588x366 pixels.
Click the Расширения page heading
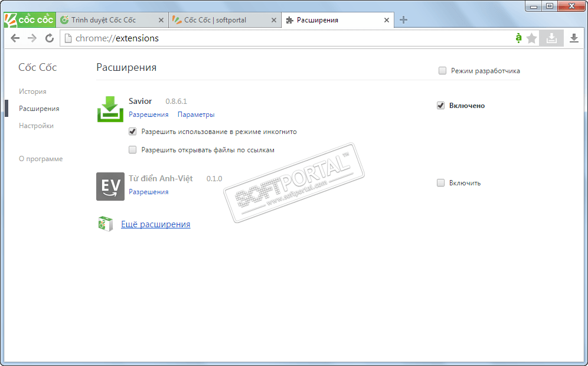[x=126, y=67]
